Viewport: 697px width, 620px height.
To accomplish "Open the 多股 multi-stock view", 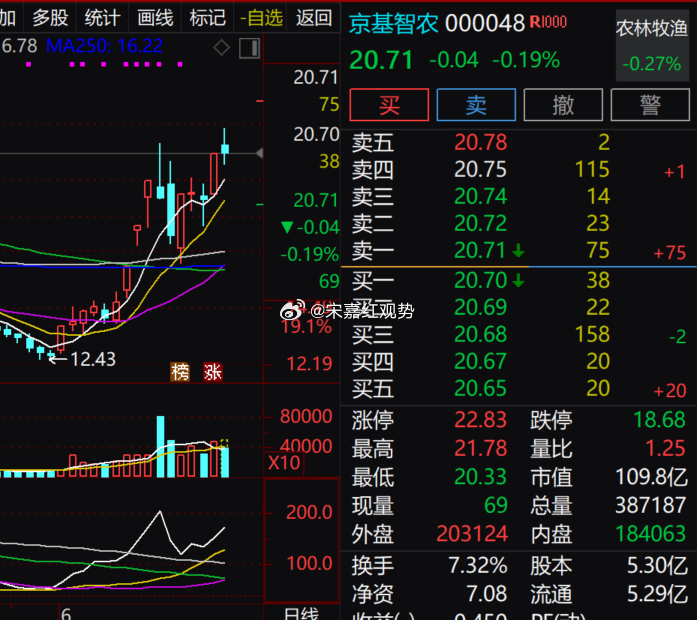I will [x=50, y=18].
